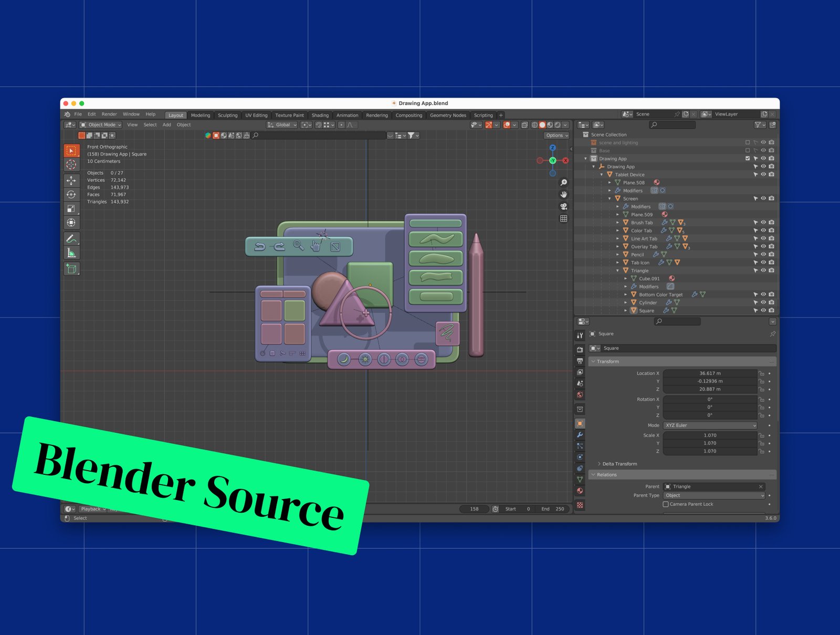Screen dimensions: 840x635
Task: Toggle camera view in the viewport
Action: pos(563,206)
